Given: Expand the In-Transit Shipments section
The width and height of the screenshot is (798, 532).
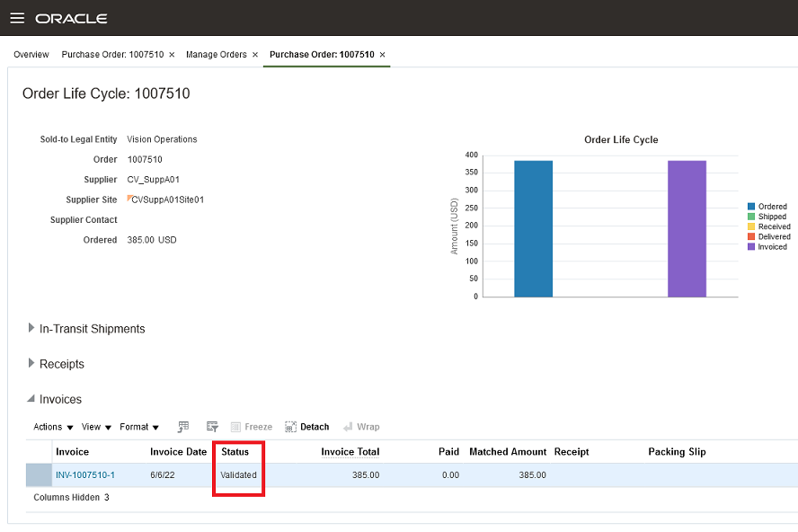Looking at the screenshot, I should pyautogui.click(x=31, y=328).
